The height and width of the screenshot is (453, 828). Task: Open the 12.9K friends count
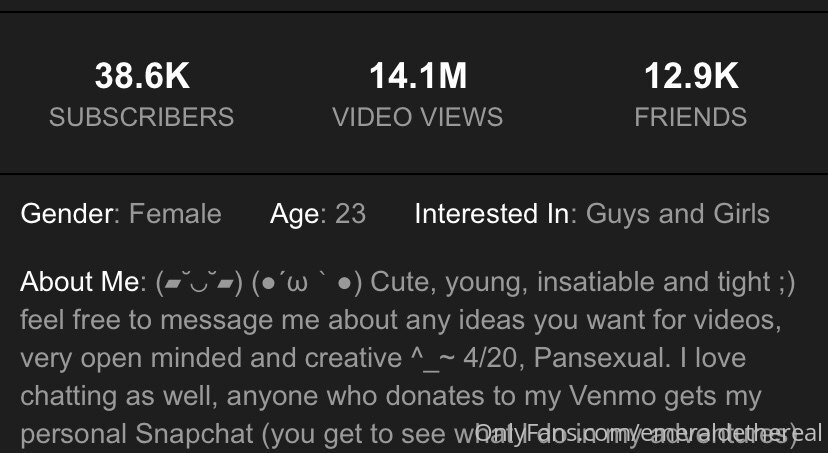pyautogui.click(x=691, y=76)
